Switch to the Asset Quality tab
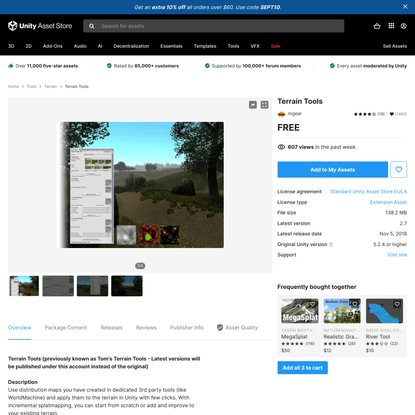The image size is (415, 415). 237,328
